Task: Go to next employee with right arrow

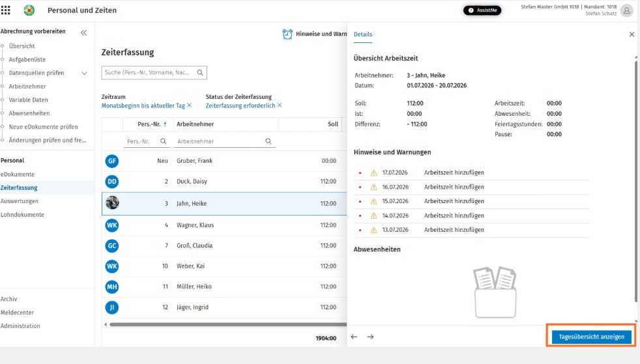Action: point(370,337)
